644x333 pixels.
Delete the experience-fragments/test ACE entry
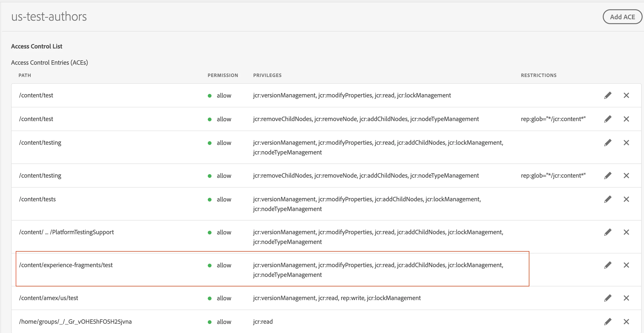[x=626, y=265]
